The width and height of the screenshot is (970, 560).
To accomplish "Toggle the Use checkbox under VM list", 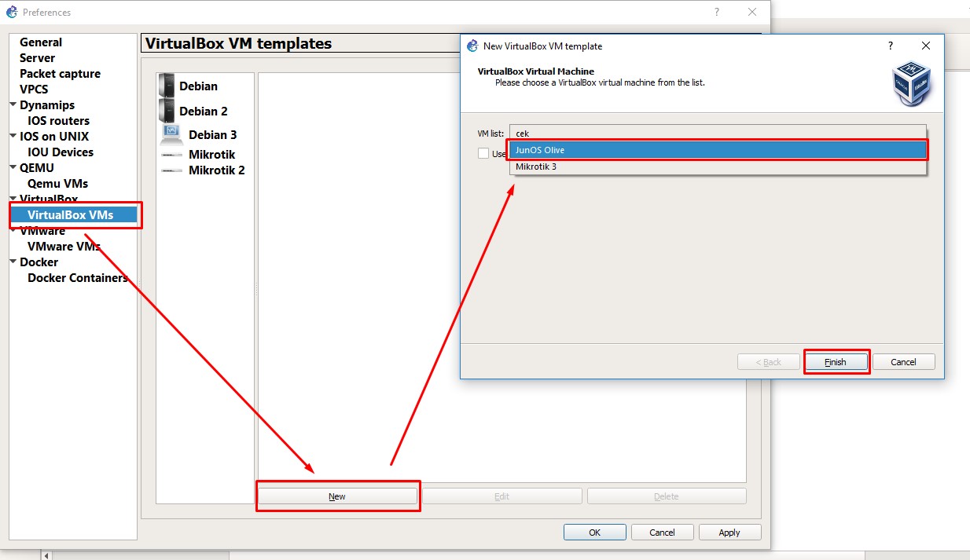I will pyautogui.click(x=483, y=153).
